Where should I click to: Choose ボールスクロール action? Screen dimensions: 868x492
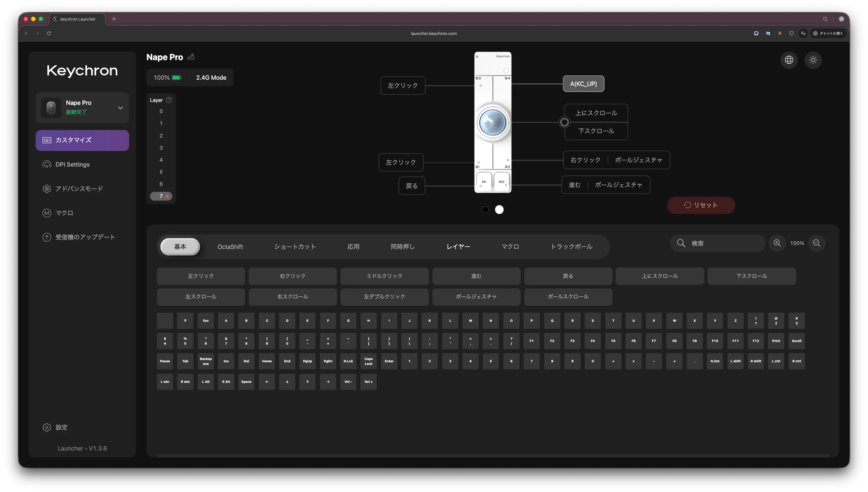point(568,297)
